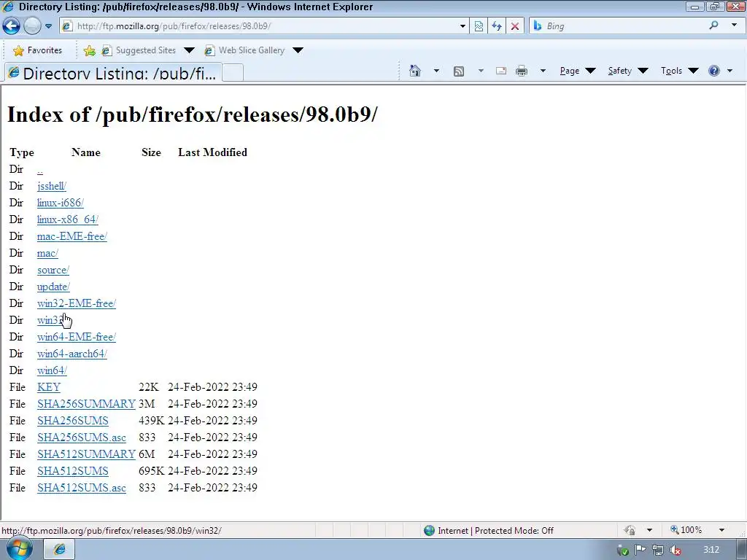Expand the Suggested Sites dropdown arrow
747x560 pixels.
click(x=189, y=50)
